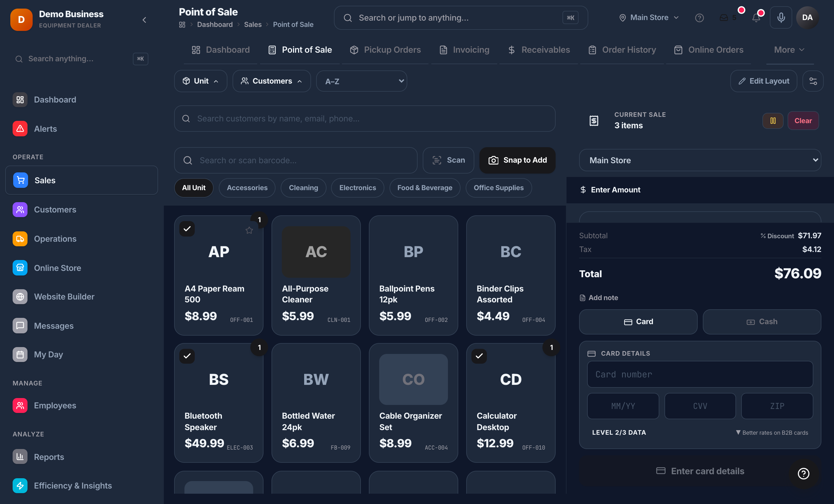
Task: Open the Main Store dropdown in current sale
Action: [700, 160]
